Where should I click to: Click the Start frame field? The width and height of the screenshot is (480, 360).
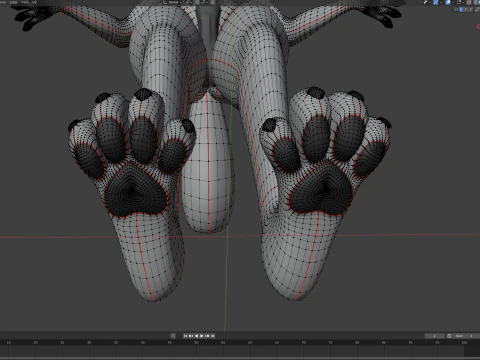466,336
